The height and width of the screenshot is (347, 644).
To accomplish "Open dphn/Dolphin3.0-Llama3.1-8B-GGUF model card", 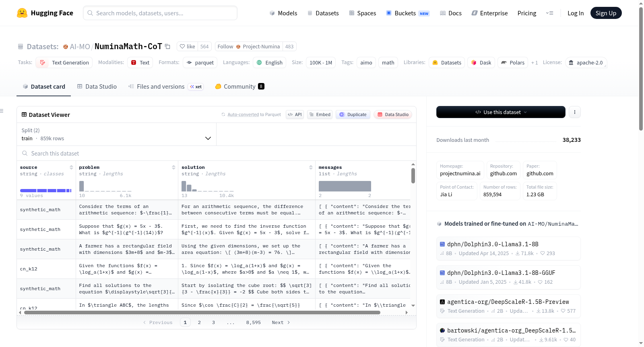I will pyautogui.click(x=508, y=277).
